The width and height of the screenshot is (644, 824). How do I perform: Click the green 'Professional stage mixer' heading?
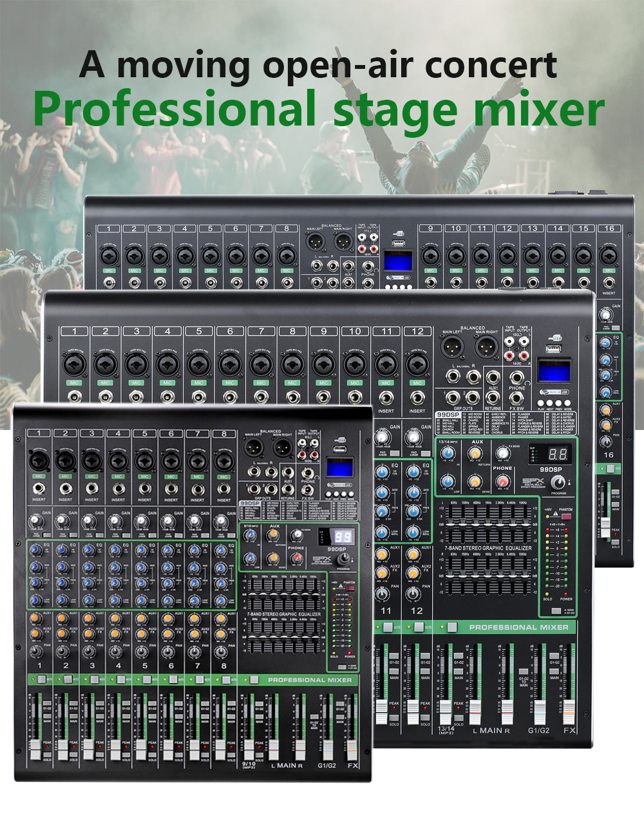tap(319, 109)
